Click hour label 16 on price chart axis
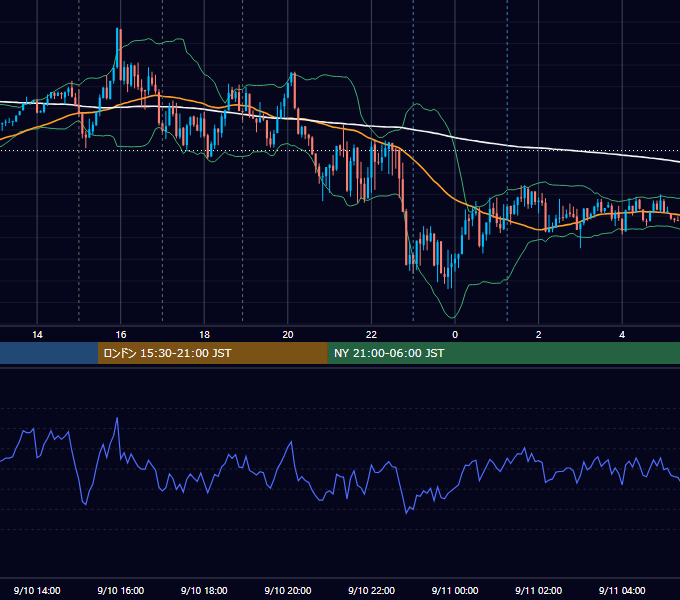This screenshot has height=600, width=680. click(121, 334)
